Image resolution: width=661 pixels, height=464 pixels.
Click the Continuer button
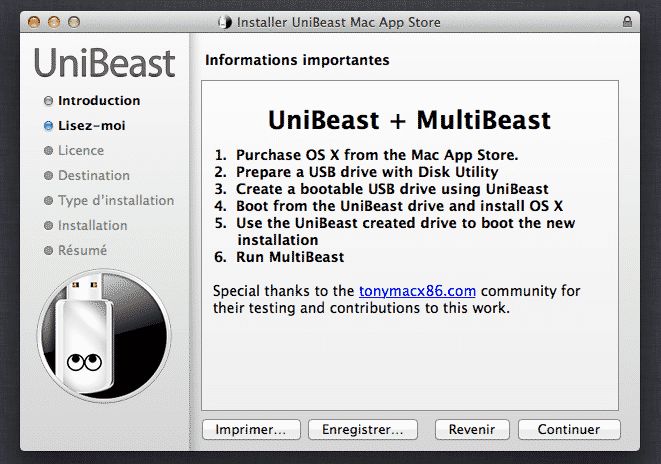569,429
